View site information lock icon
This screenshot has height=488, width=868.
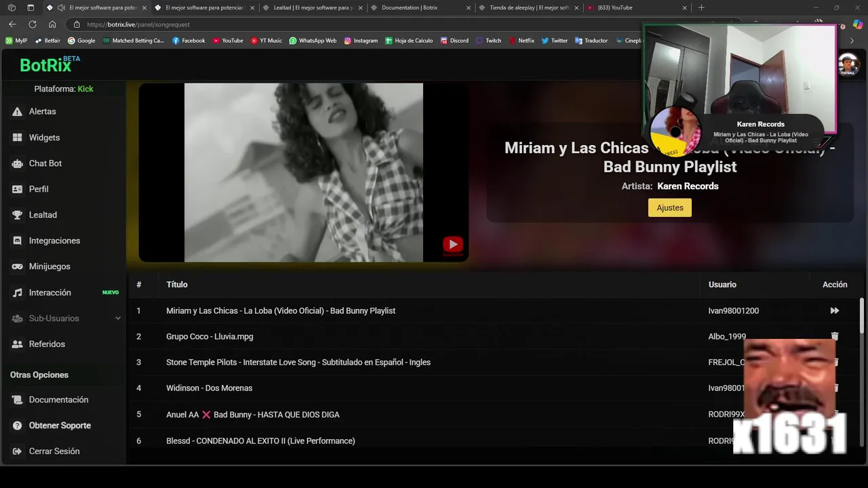tap(77, 24)
